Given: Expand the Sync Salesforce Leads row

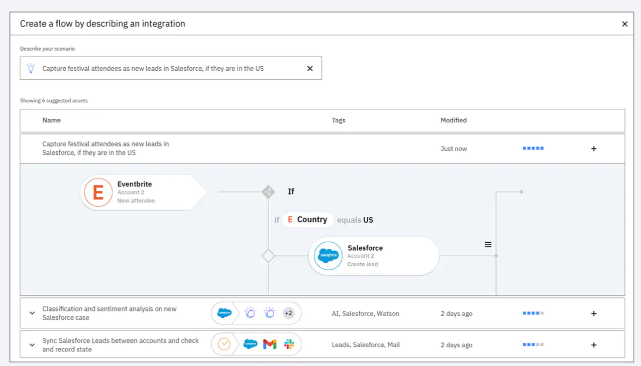Looking at the screenshot, I should (x=32, y=345).
